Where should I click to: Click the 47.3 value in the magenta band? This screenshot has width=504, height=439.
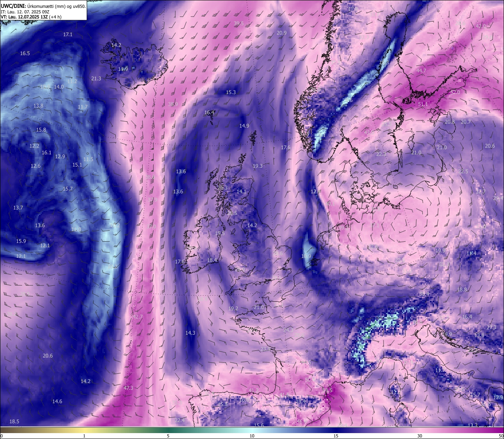pos(128,388)
